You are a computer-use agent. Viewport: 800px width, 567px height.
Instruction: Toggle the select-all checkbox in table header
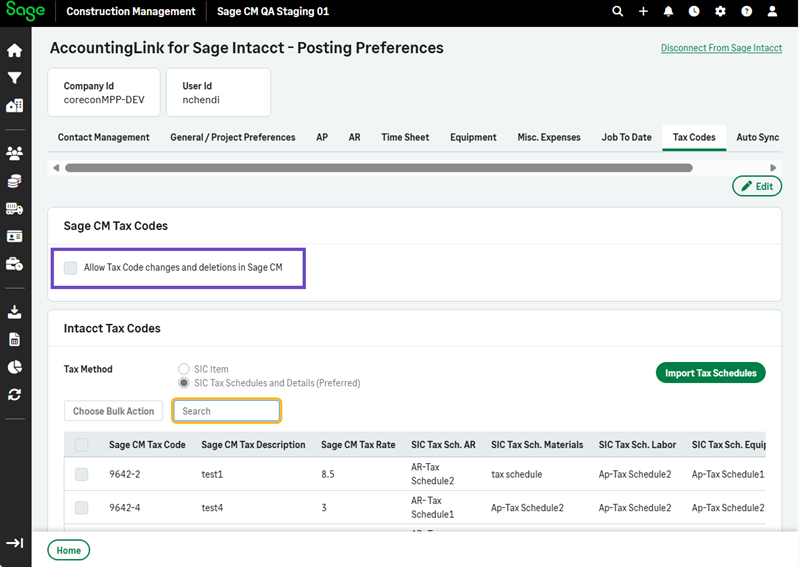[82, 445]
